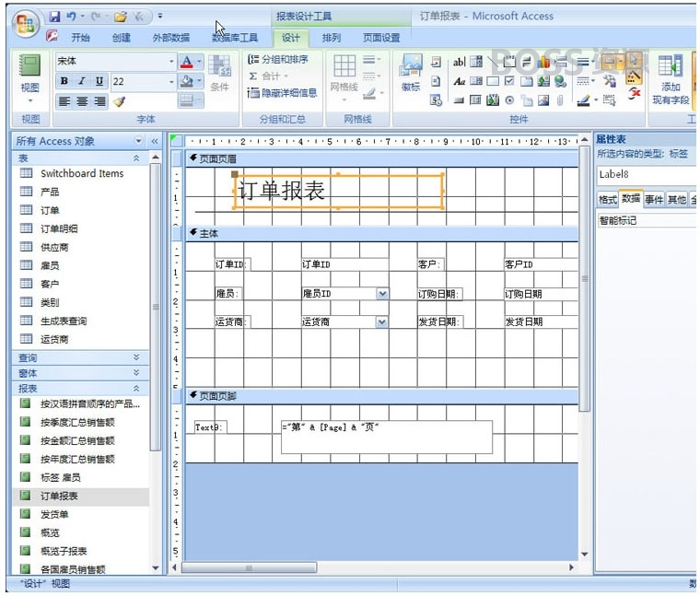Select the hyperlink globe control
This screenshot has width=700, height=596.
[x=560, y=81]
